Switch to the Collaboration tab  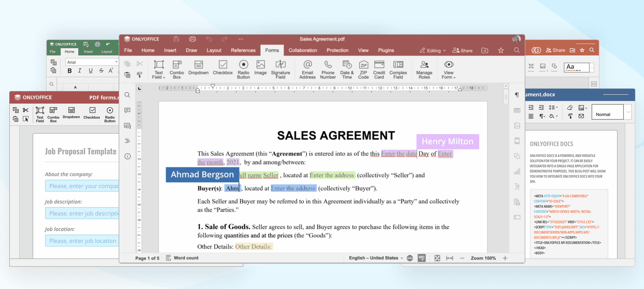[x=303, y=50]
